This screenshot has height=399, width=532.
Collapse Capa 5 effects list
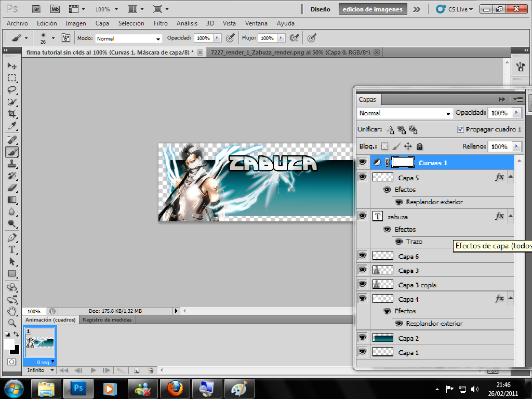pyautogui.click(x=511, y=177)
